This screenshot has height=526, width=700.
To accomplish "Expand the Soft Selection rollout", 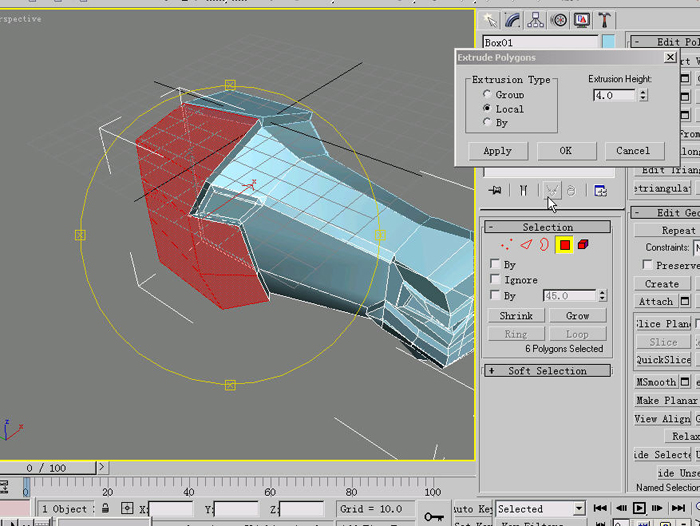I will click(548, 371).
